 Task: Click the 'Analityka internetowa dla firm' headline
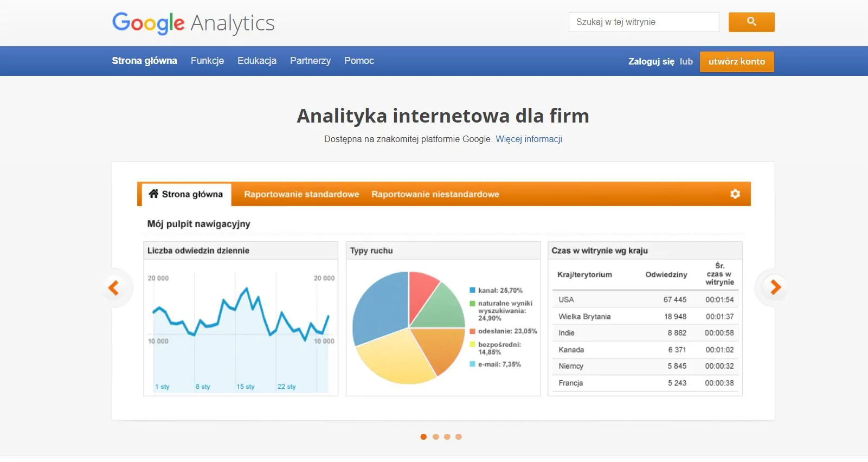443,116
